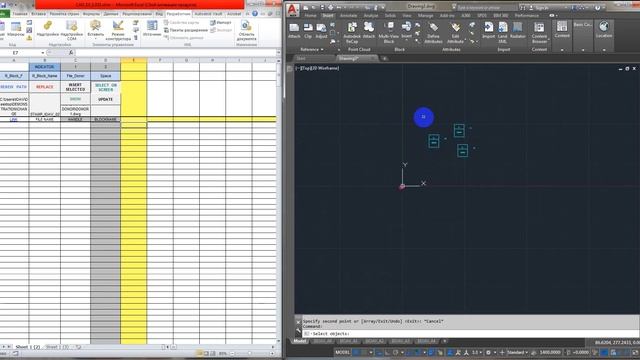Click customization icon beside the AutoCAD command line

(299, 331)
